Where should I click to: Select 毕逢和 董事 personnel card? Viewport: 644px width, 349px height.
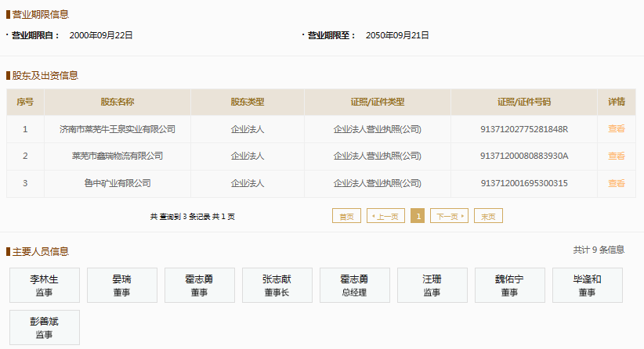coord(587,285)
